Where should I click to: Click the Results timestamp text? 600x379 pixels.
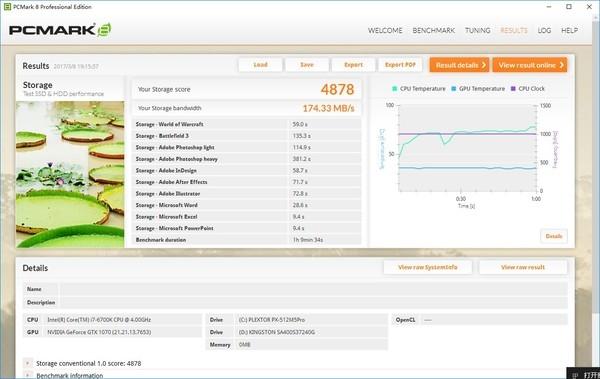click(x=76, y=67)
